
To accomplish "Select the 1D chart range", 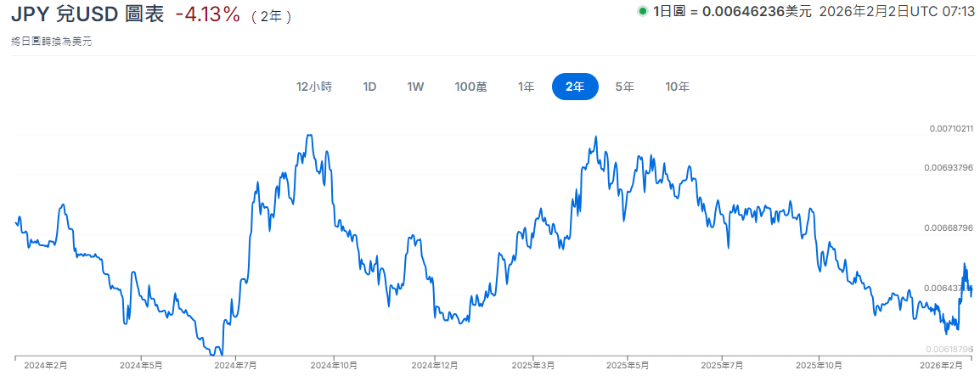I will tap(369, 87).
